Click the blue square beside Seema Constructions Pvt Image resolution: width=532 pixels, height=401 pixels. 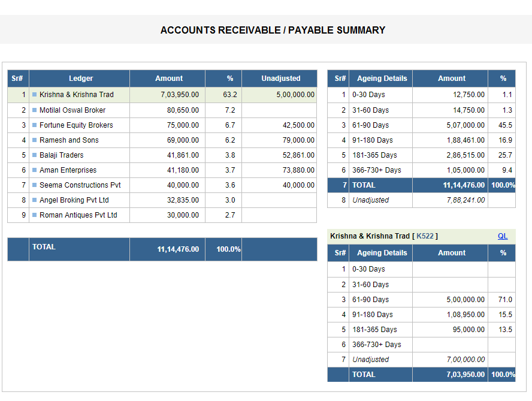(x=34, y=185)
